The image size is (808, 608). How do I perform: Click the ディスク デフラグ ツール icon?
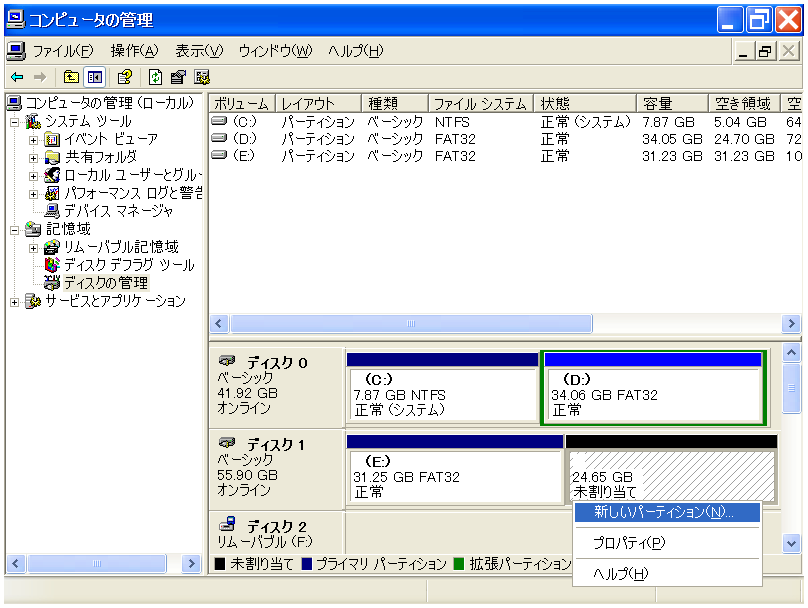[52, 265]
